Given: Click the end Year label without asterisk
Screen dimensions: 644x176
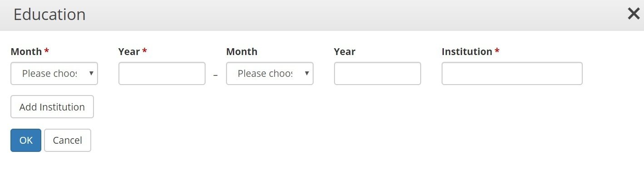Looking at the screenshot, I should pyautogui.click(x=345, y=52).
